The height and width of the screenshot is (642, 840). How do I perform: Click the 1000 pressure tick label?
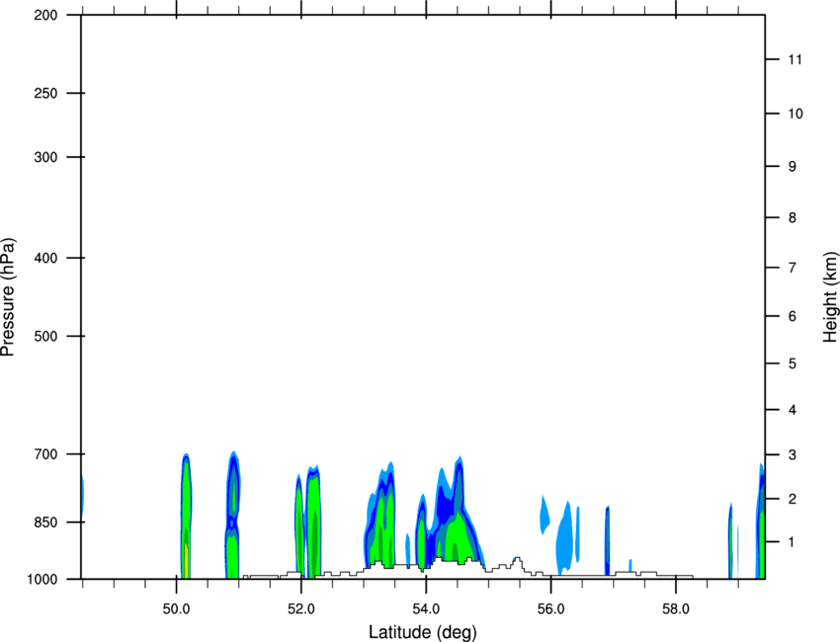42,579
